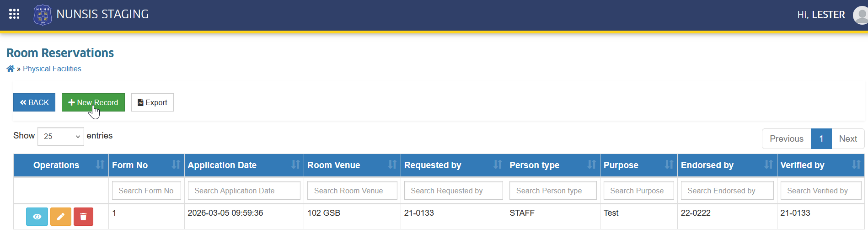
Task: Focus the Search Purpose field
Action: (x=639, y=191)
